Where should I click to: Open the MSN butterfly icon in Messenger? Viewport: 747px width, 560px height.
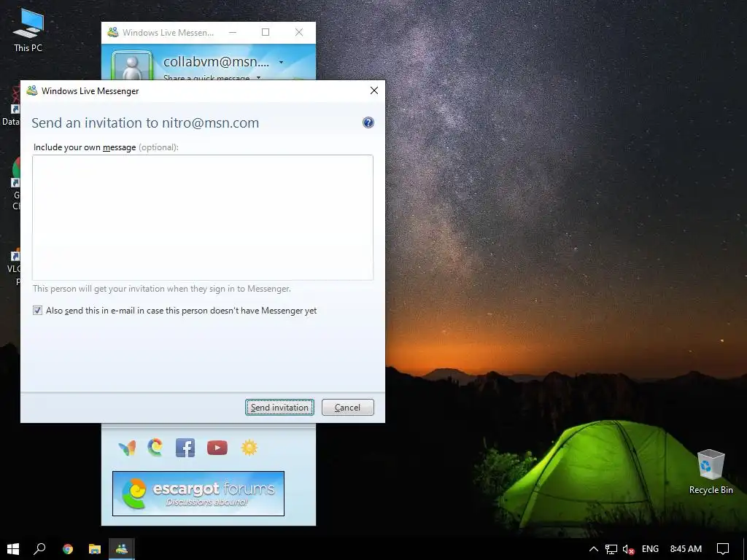pos(127,448)
